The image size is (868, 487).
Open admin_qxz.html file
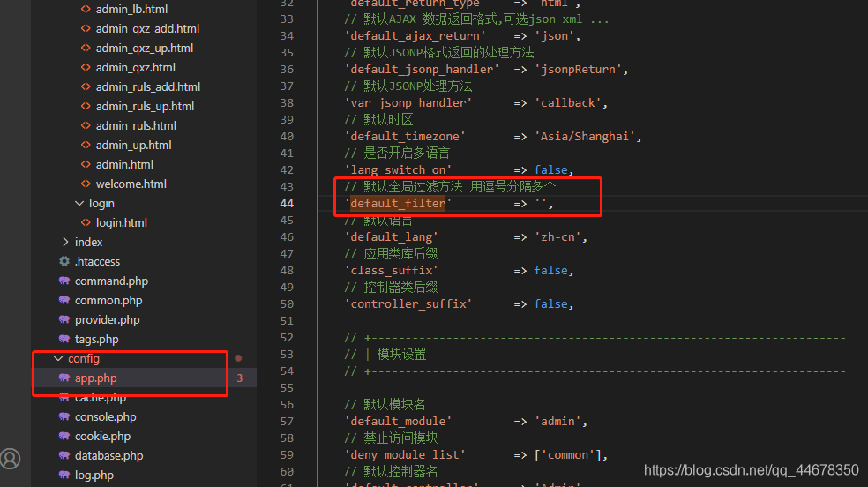tap(136, 68)
